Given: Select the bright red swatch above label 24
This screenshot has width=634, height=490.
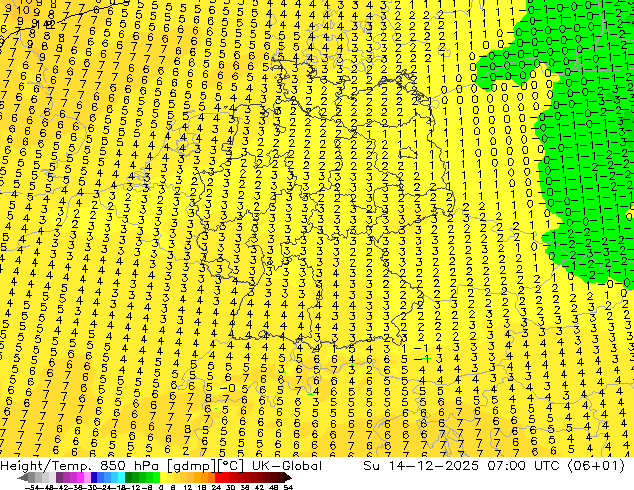Looking at the screenshot, I should coord(218,477).
